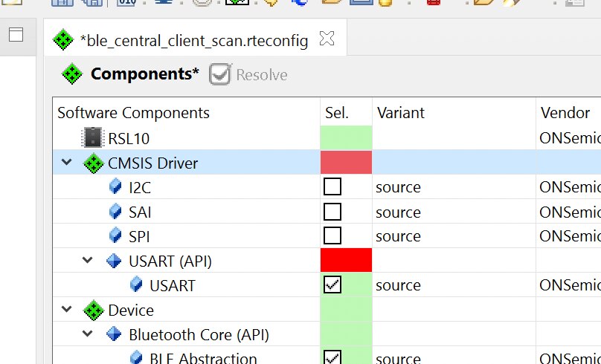Viewport: 601px width, 364px height.
Task: Close the ble_central_client_scan.rteconfig editor tab
Action: coord(327,39)
